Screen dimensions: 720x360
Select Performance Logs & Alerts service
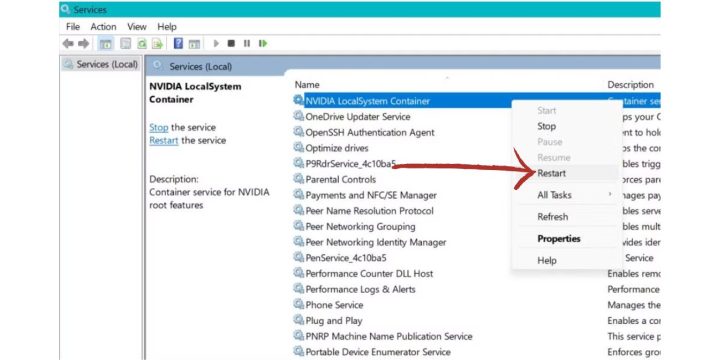[x=360, y=289]
